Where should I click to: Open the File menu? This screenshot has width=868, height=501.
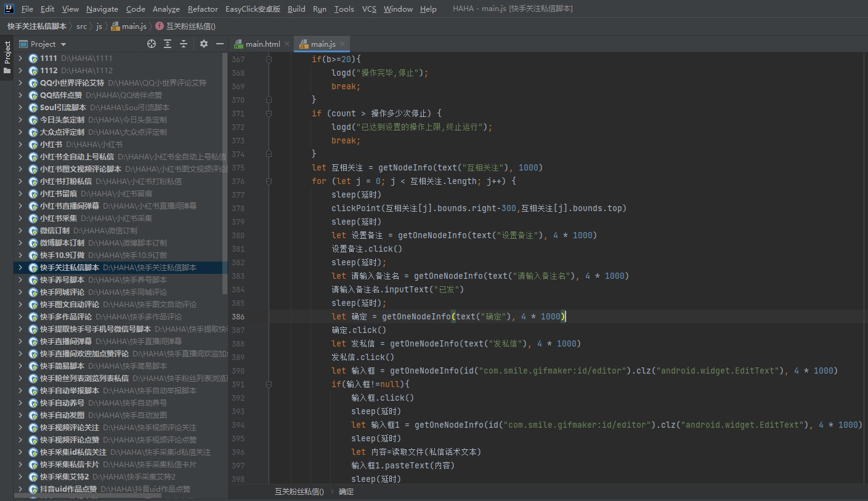pyautogui.click(x=27, y=9)
